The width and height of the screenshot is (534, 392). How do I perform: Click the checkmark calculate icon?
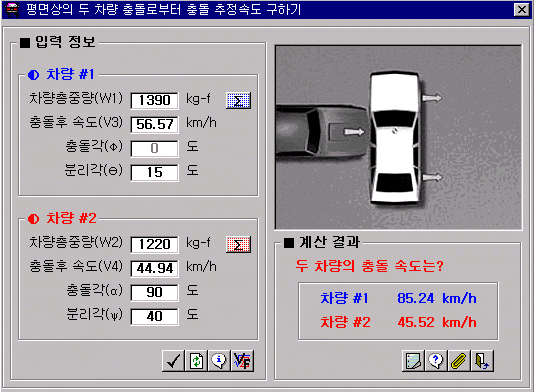coord(173,361)
